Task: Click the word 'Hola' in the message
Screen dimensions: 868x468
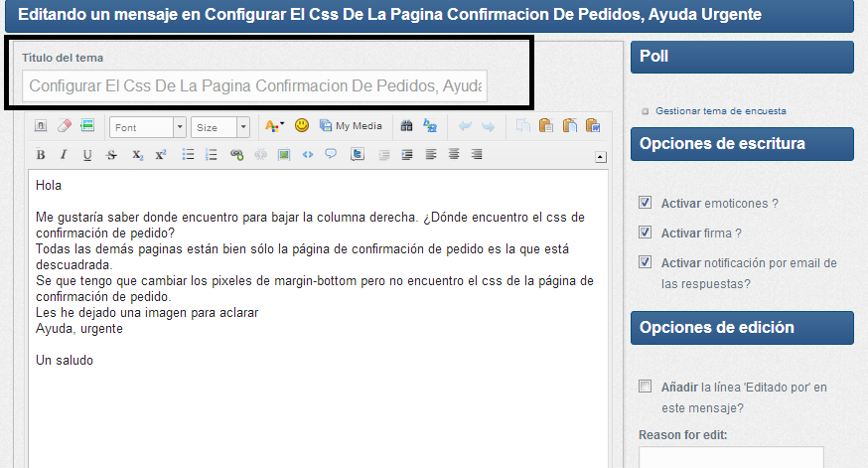Action: click(49, 186)
